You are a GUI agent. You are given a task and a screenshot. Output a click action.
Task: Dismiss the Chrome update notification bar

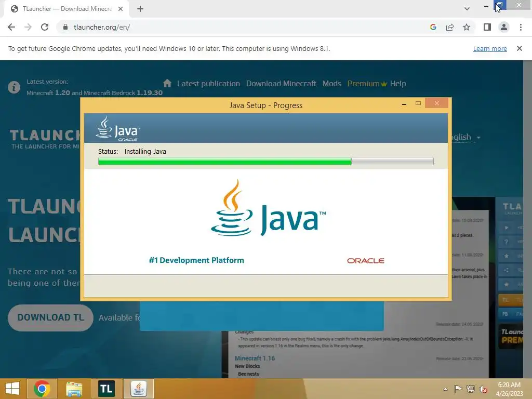(x=519, y=48)
